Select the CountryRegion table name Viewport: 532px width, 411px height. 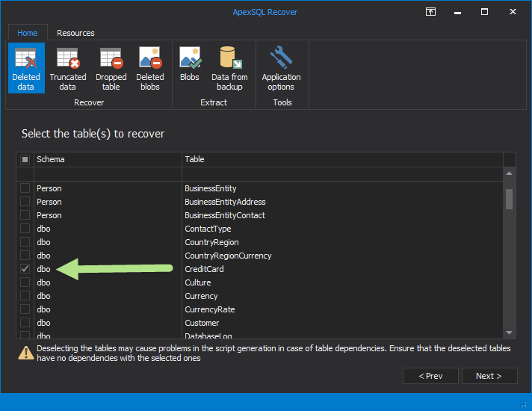tap(211, 242)
